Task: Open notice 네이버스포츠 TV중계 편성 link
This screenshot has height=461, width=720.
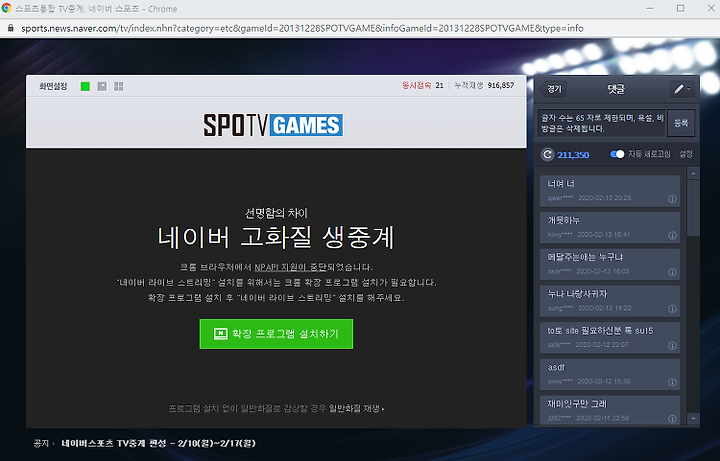Action: tap(158, 444)
